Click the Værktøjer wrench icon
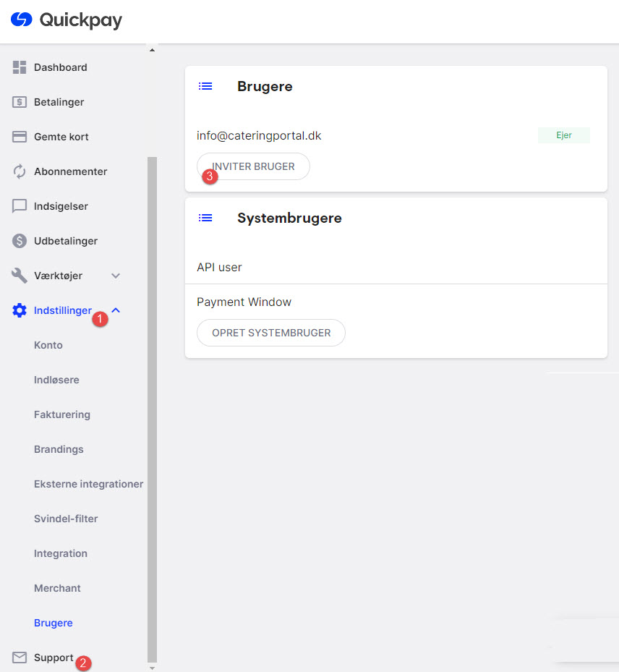The image size is (619, 672). (20, 276)
